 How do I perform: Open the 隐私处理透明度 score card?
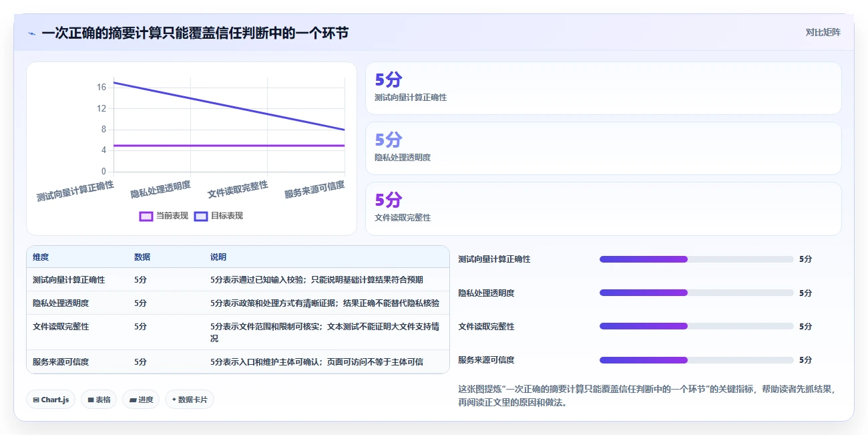point(603,148)
